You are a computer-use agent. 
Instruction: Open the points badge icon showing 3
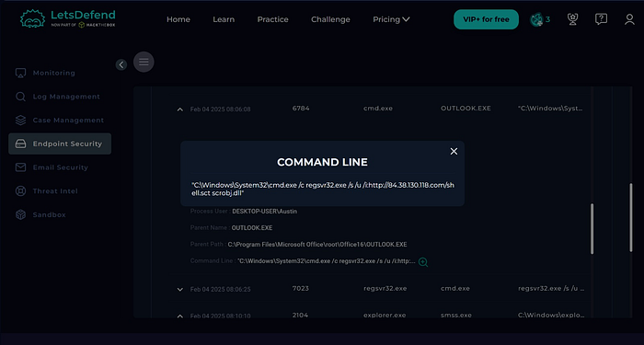click(x=540, y=19)
